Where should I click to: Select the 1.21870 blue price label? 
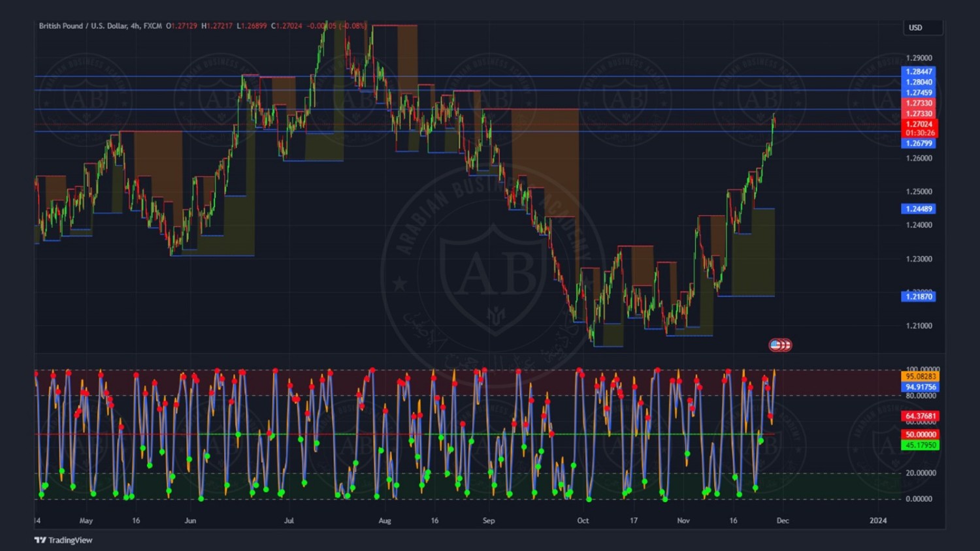click(919, 296)
